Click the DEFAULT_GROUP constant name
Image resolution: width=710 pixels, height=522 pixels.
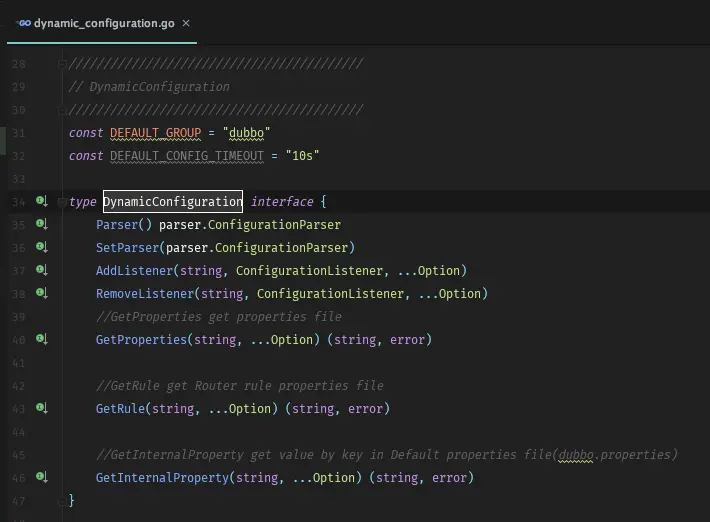pyautogui.click(x=155, y=133)
